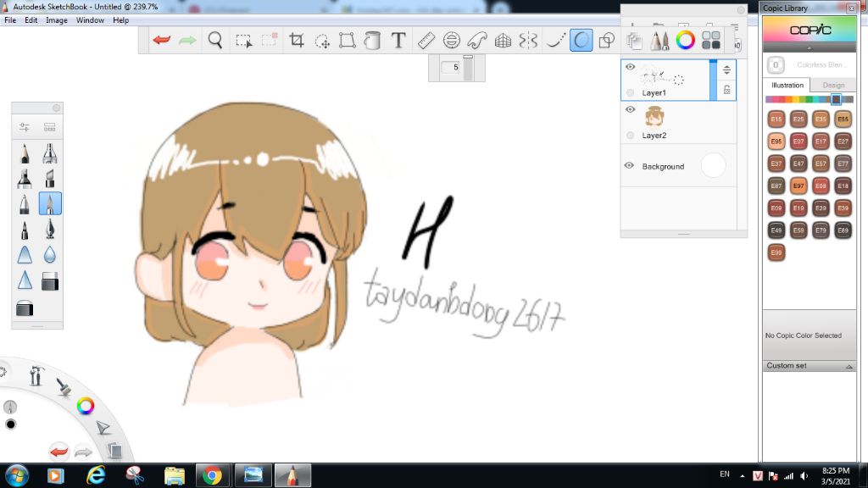
Task: Edit the brush size value 5
Action: pos(453,68)
